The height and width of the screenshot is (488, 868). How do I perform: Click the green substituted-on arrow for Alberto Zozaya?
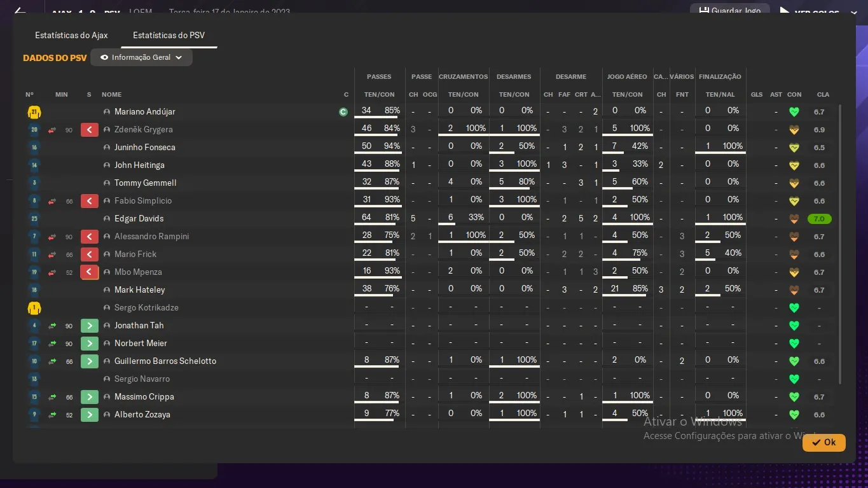[90, 415]
